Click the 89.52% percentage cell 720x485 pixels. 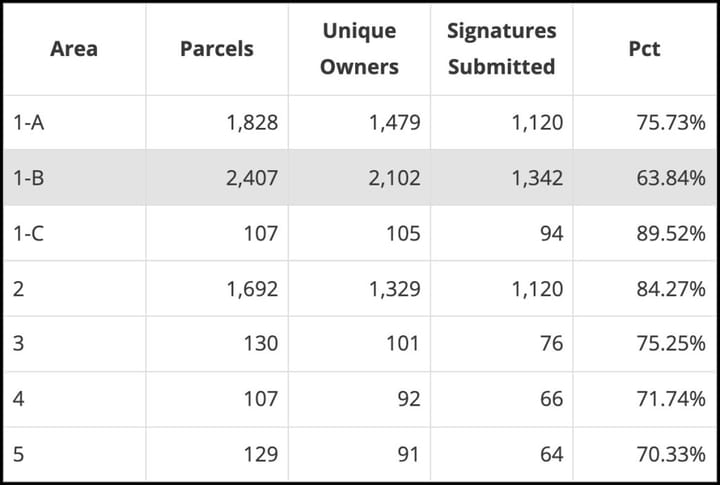[x=671, y=233]
